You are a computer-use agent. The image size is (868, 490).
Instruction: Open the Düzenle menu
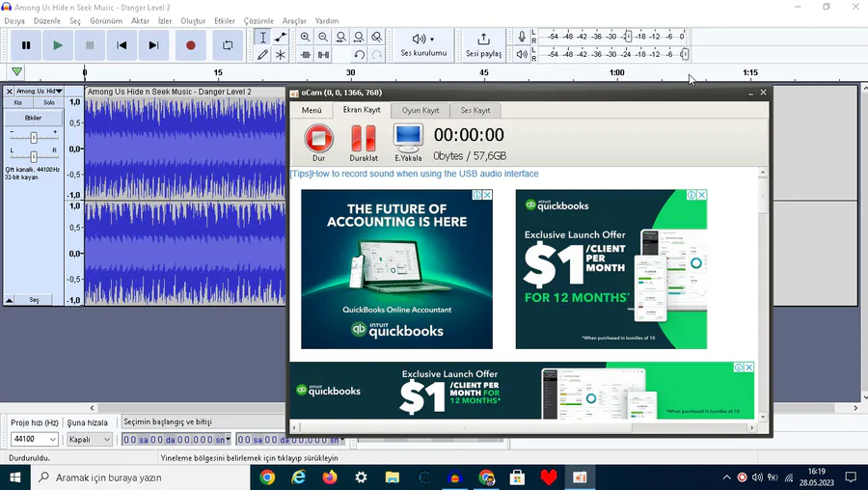pos(47,21)
